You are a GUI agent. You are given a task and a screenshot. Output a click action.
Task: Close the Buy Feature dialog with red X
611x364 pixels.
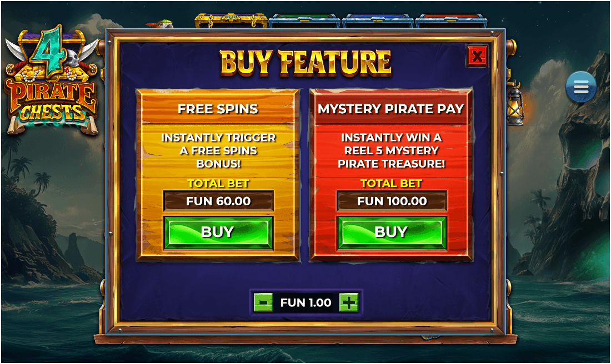point(477,56)
